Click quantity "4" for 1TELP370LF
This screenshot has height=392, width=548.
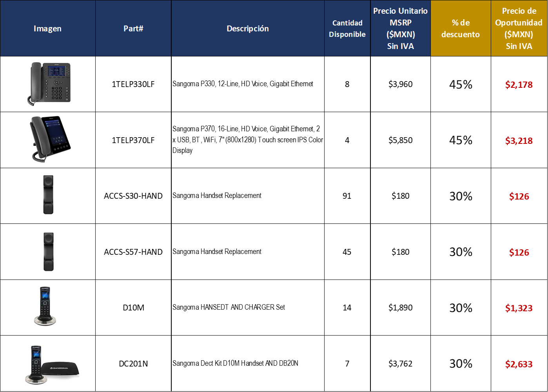[x=347, y=140]
